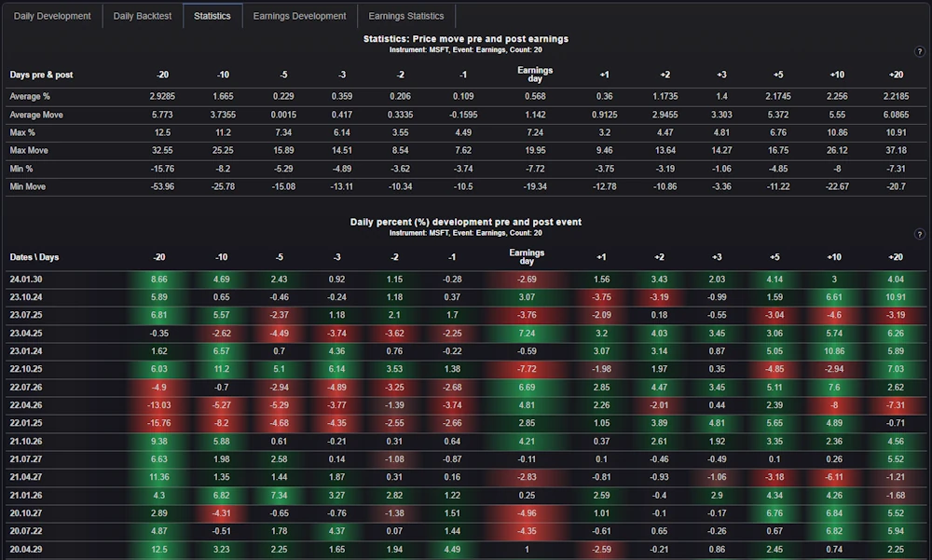The image size is (932, 560).
Task: Go to the Earnings Development tab
Action: click(299, 16)
